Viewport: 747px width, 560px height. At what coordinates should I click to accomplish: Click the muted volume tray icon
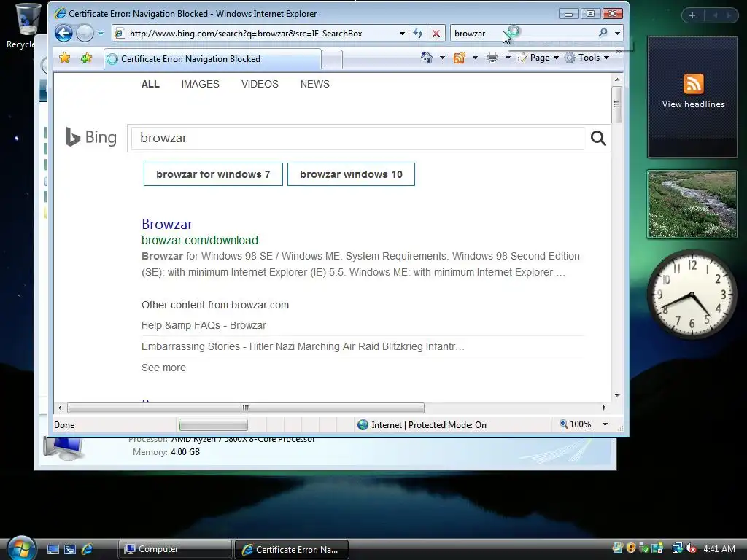coord(691,548)
